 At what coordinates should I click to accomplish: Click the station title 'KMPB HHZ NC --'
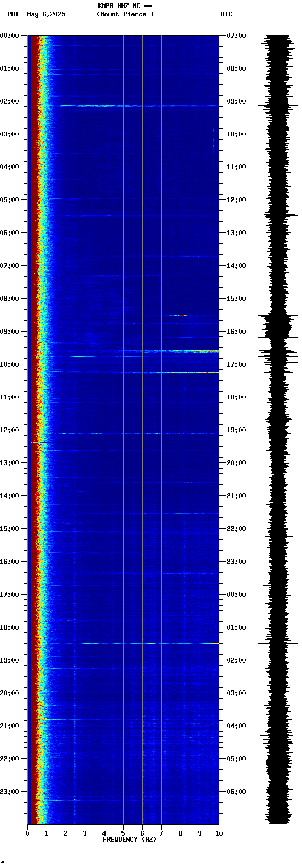pyautogui.click(x=125, y=6)
